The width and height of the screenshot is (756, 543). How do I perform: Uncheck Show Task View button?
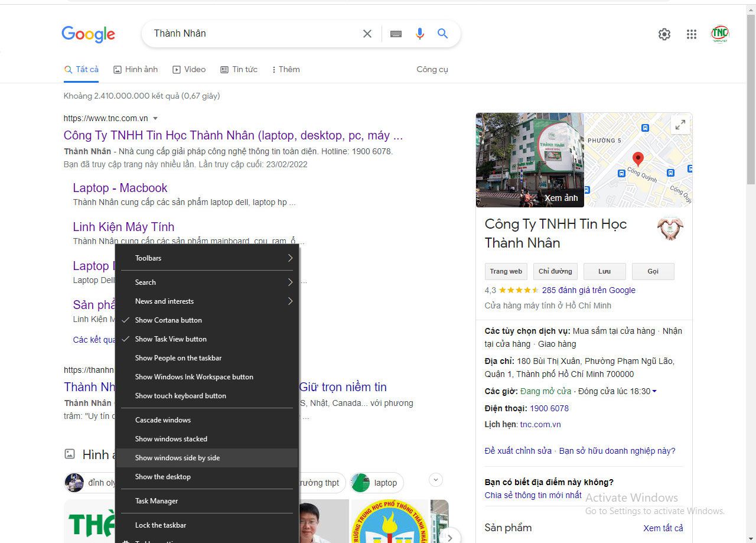point(207,339)
